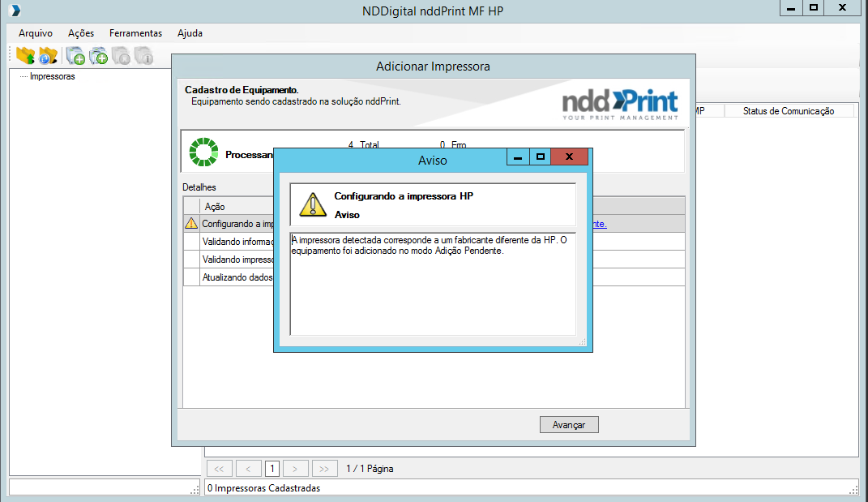Go to the first page using << button
This screenshot has width=868, height=502.
coord(219,469)
